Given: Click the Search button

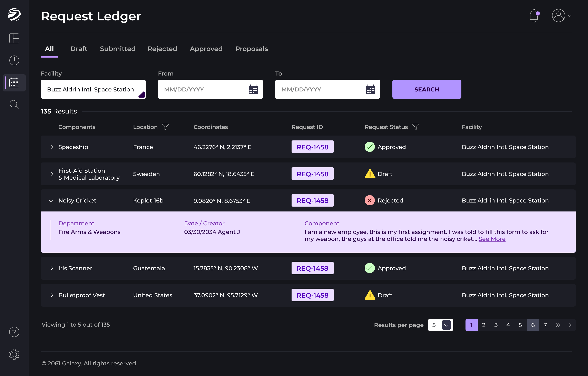Looking at the screenshot, I should click(427, 89).
